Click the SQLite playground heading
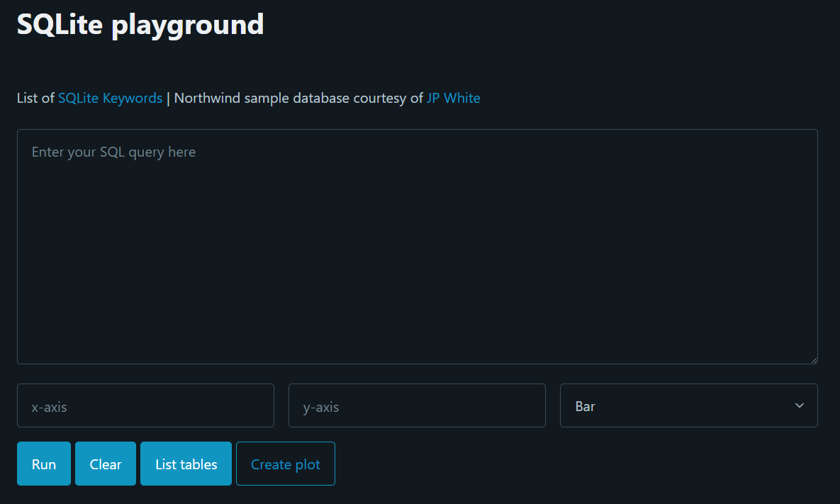The height and width of the screenshot is (504, 840). 140,24
